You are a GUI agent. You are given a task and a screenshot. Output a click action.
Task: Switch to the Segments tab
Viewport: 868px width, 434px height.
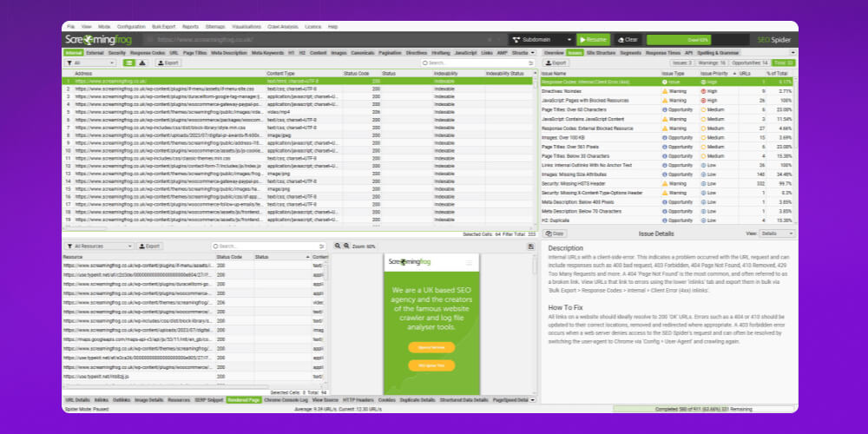coord(630,53)
